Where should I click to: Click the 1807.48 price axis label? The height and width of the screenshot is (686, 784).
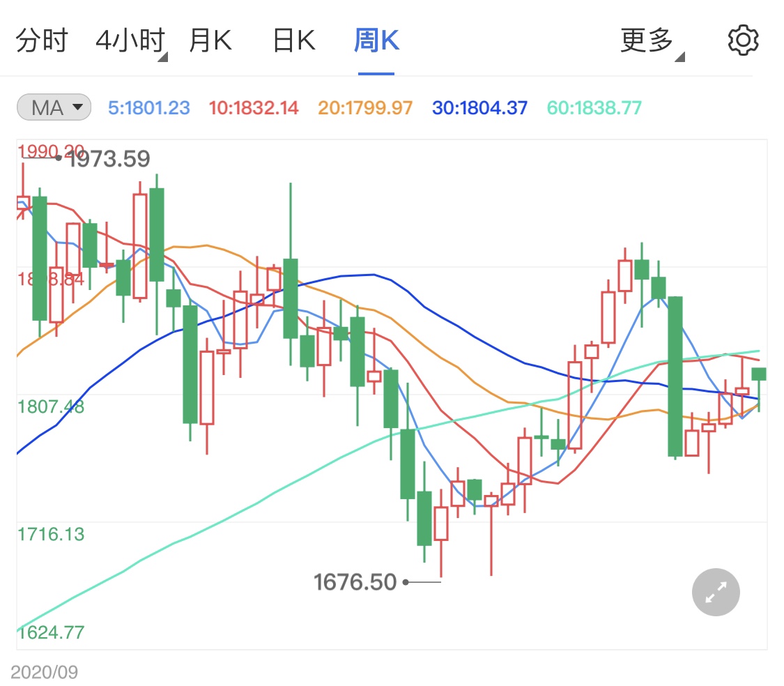[x=50, y=407]
